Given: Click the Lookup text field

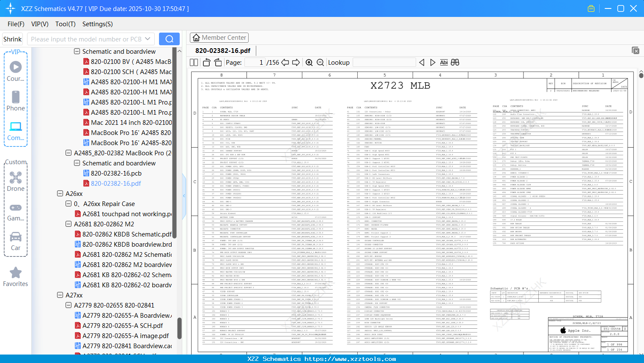Looking at the screenshot, I should (x=384, y=63).
